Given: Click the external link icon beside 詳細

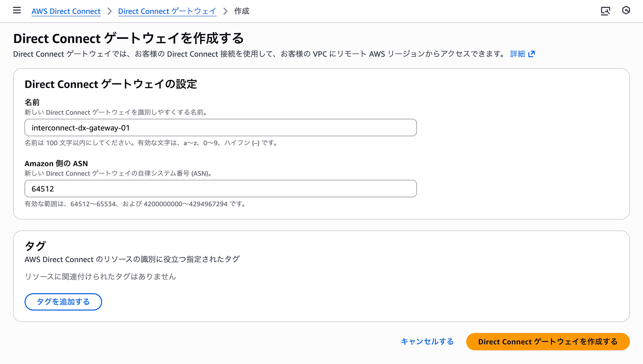Looking at the screenshot, I should click(x=532, y=54).
